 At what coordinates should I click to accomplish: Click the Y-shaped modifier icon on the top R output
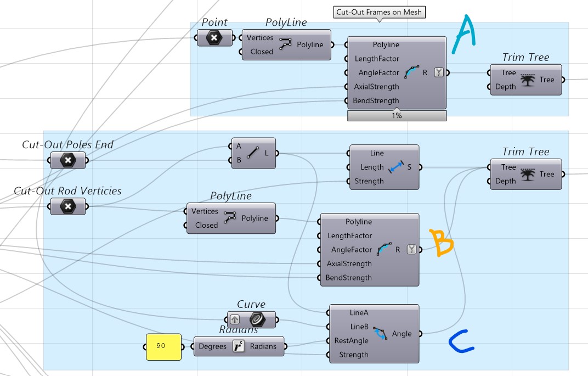coord(439,72)
